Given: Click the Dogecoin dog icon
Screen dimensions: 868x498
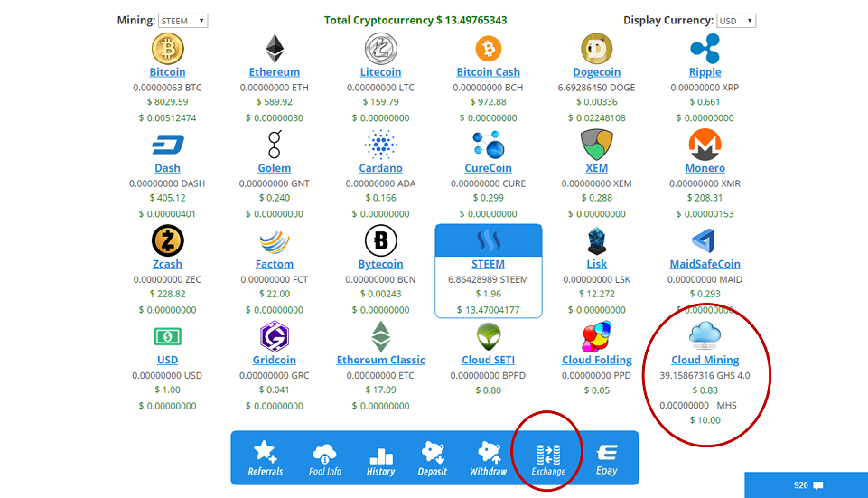Looking at the screenshot, I should coord(597,48).
